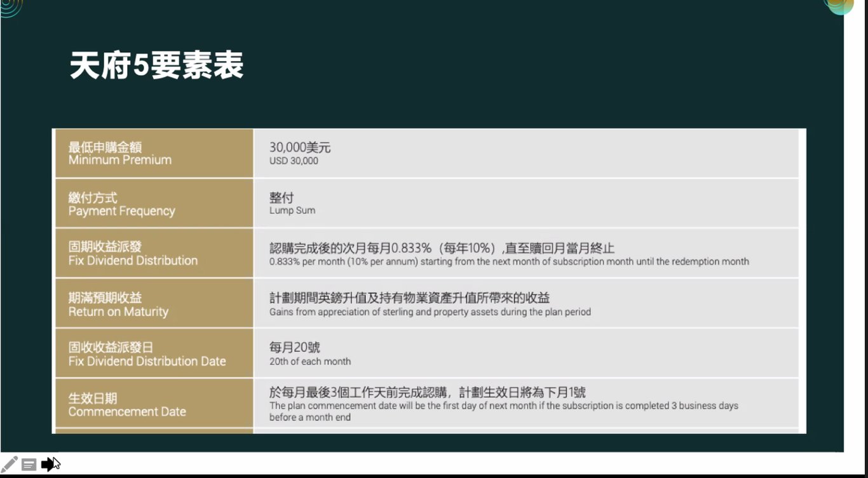Click the 整付 payment value
Screen dimensions: 868x478
point(281,198)
